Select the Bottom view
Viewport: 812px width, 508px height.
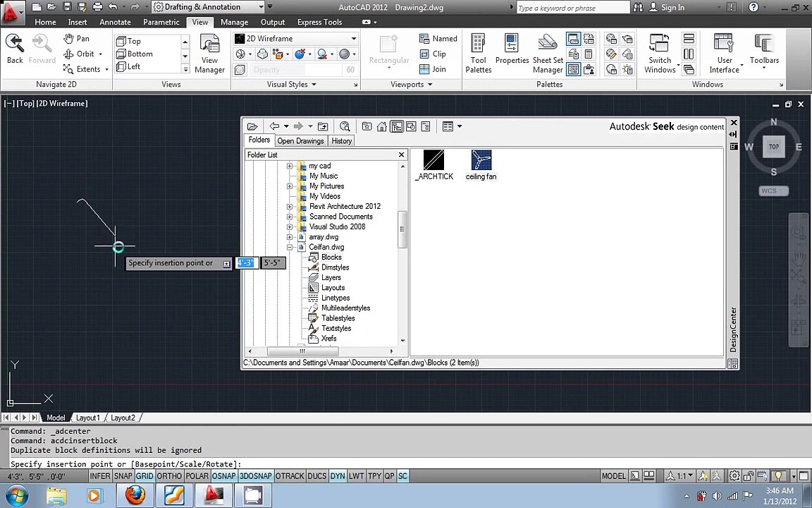[140, 54]
